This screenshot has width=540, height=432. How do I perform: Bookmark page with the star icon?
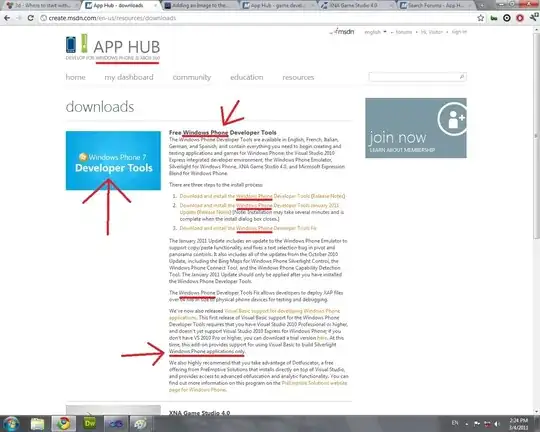coord(481,18)
